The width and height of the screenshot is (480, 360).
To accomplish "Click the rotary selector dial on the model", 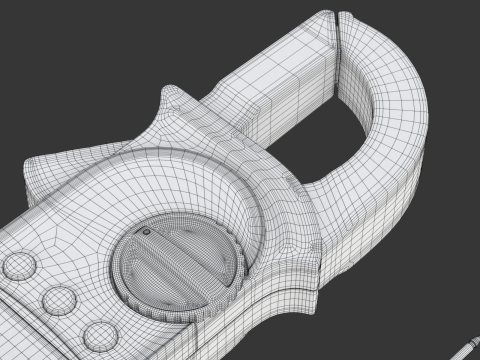I will coord(178,268).
